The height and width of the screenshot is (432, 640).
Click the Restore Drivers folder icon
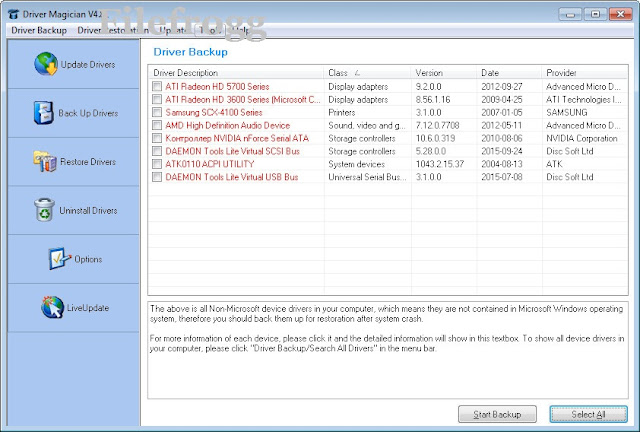click(44, 161)
